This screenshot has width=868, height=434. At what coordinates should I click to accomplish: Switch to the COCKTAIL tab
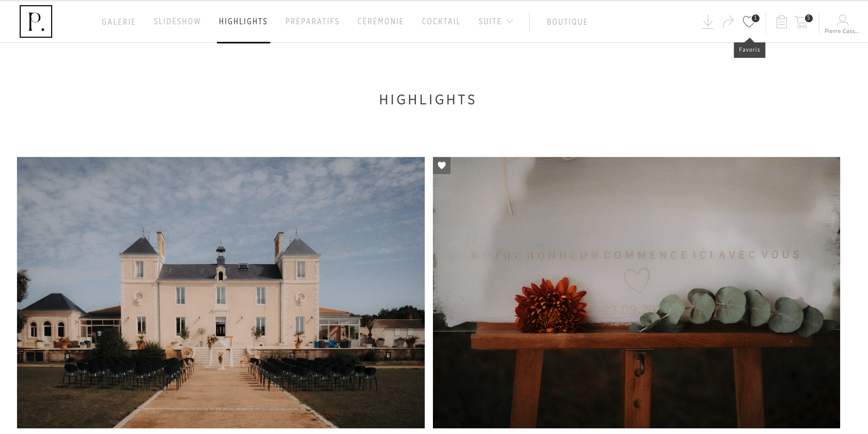(x=441, y=22)
